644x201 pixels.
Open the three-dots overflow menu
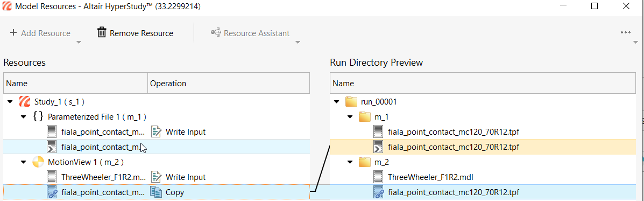[626, 32]
